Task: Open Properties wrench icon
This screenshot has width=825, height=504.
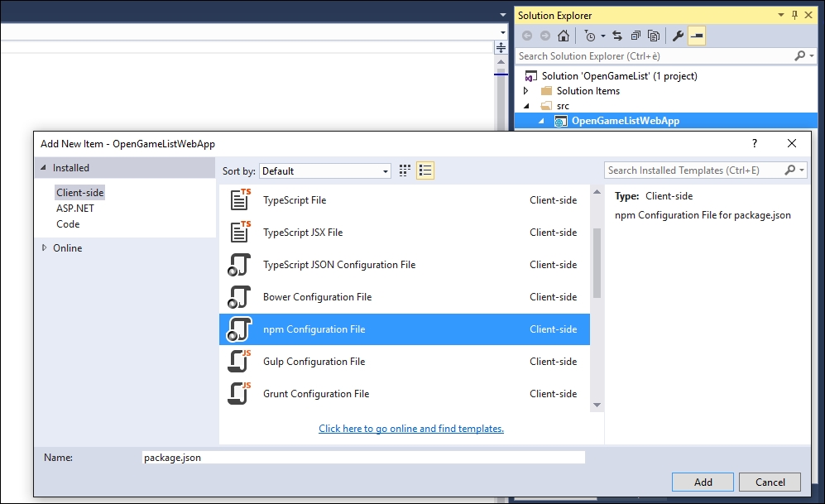Action: click(x=679, y=36)
